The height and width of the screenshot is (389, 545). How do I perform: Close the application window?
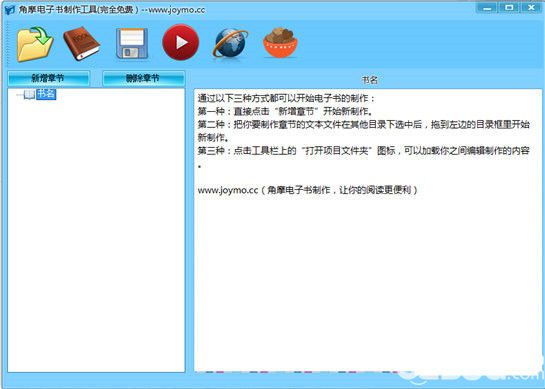pos(531,8)
